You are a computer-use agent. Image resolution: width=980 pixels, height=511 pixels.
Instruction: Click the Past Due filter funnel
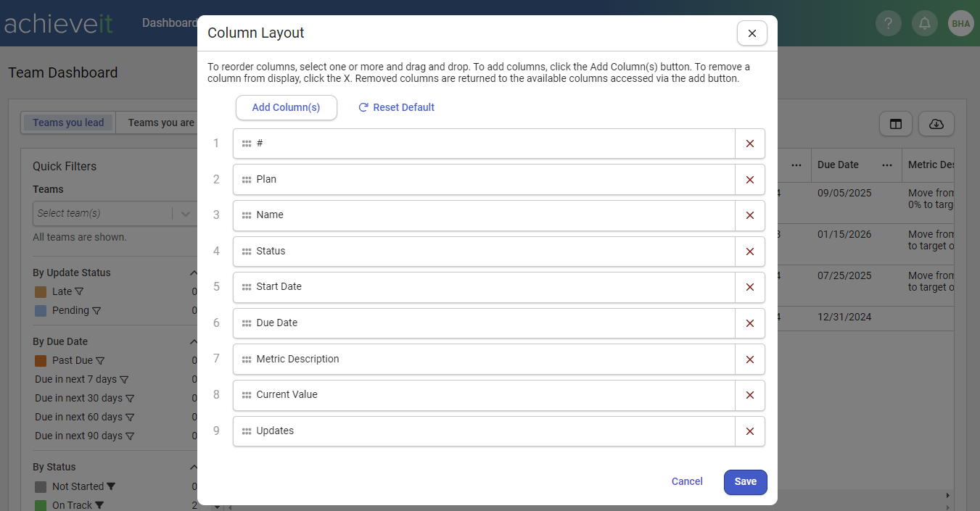tap(101, 361)
